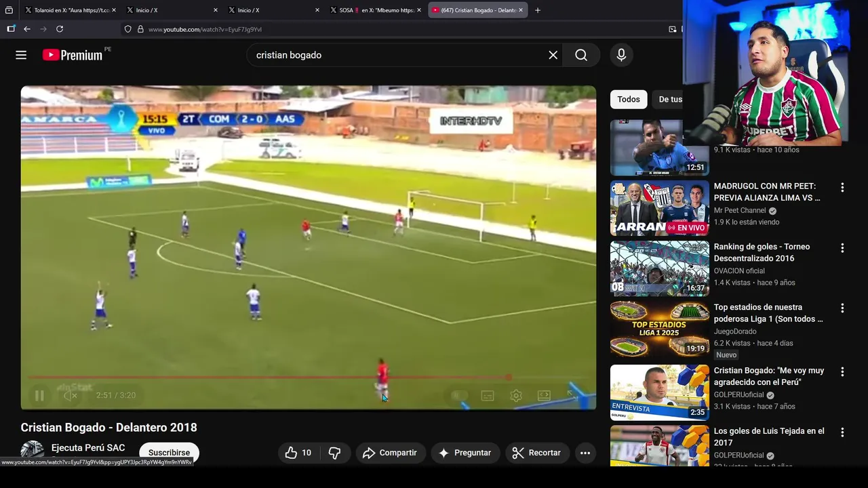Dislike the video thumbs down
This screenshot has width=868, height=488.
pyautogui.click(x=335, y=453)
